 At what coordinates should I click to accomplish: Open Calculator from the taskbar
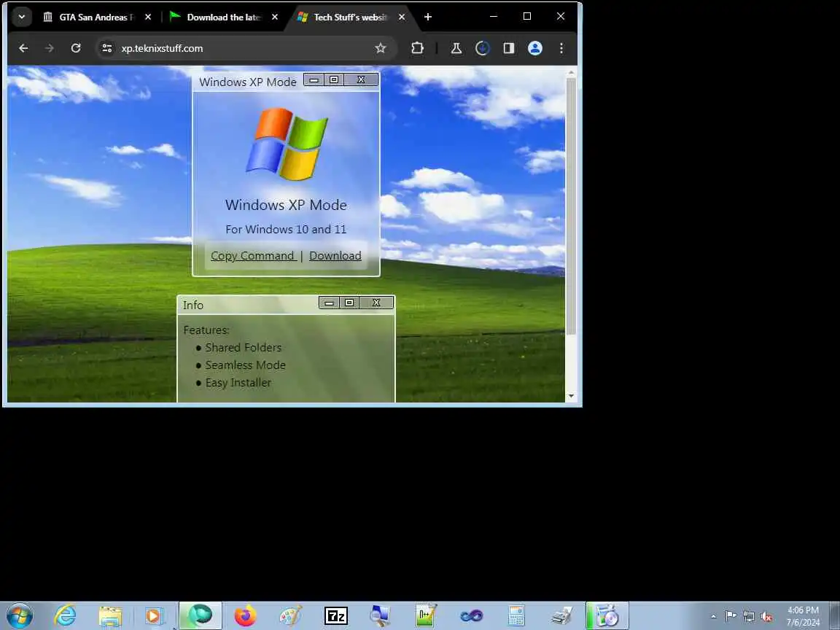pos(516,616)
